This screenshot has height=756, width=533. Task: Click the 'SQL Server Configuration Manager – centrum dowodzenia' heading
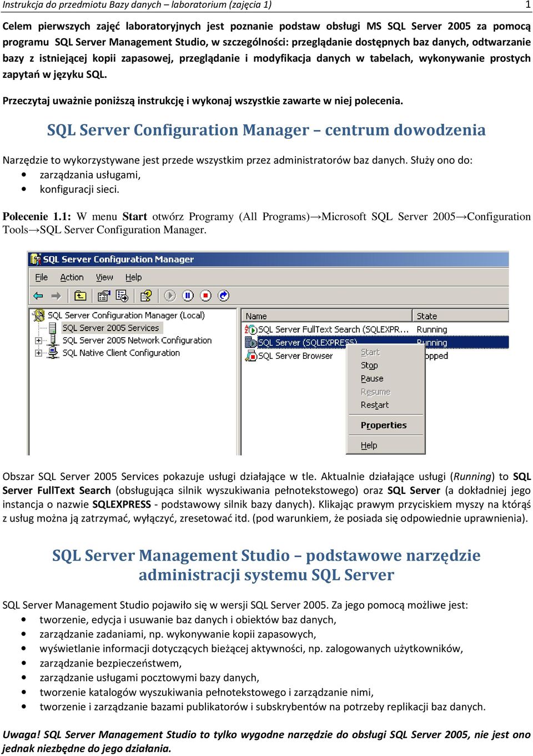pos(266,130)
